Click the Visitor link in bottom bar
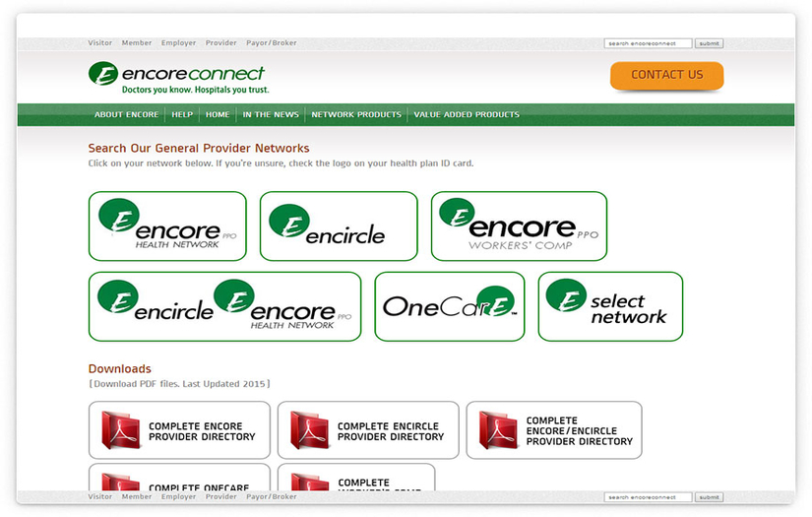 pyautogui.click(x=100, y=496)
